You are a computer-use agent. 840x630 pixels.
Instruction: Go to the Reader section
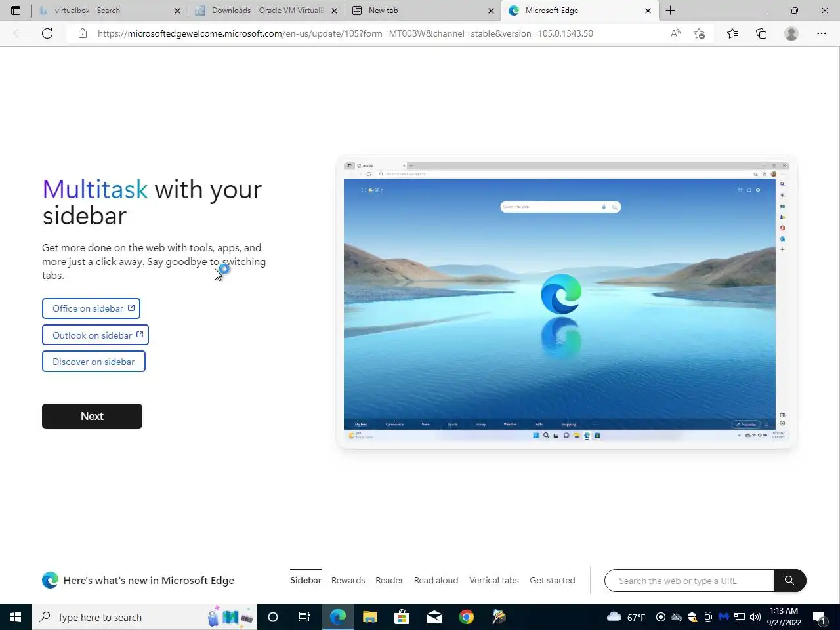tap(389, 580)
